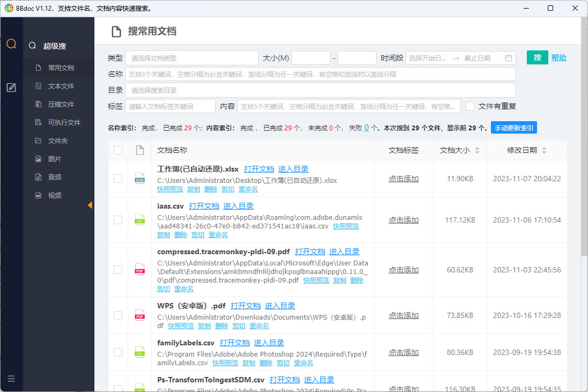Click the BBdoc app logo in title bar
The height and width of the screenshot is (392, 588).
9,8
